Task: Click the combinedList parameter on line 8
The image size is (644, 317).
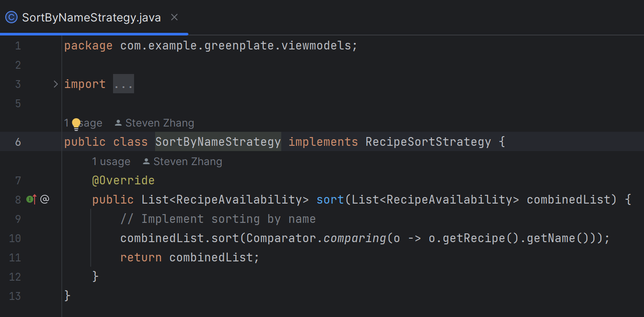Action: click(569, 200)
